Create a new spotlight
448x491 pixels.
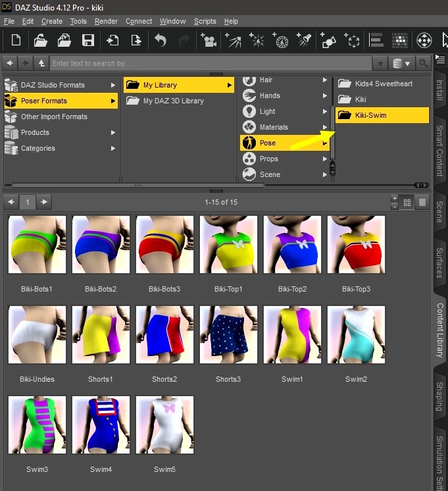(304, 40)
